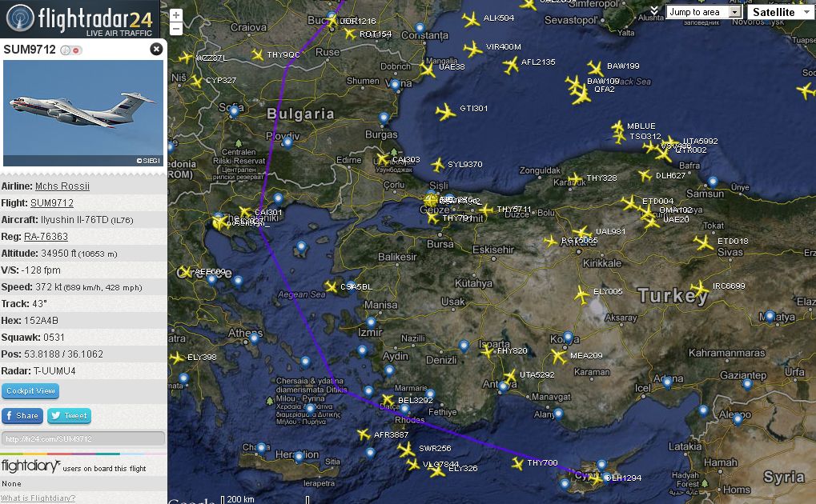
Task: Select the UTA5292 aircraft icon
Action: click(x=510, y=375)
